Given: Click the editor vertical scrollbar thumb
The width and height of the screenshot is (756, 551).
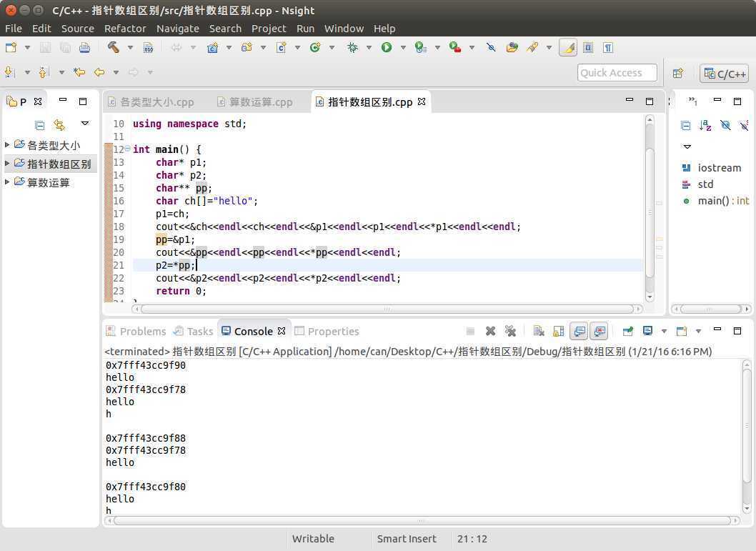Looking at the screenshot, I should 650,212.
